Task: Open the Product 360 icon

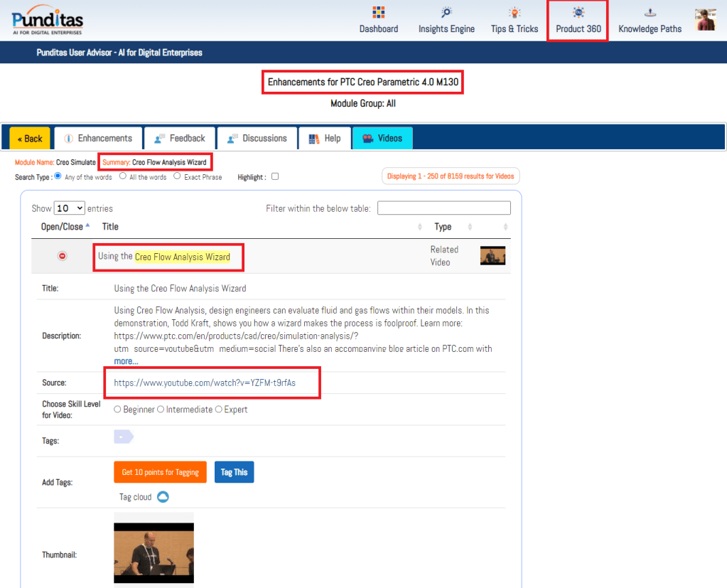Action: (578, 13)
